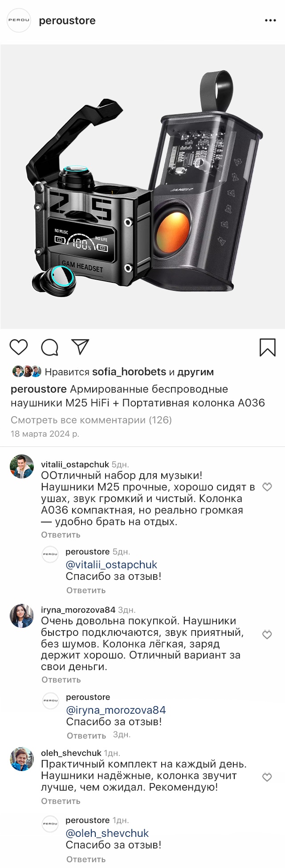
Task: Share post with paper plane icon
Action: click(x=81, y=347)
